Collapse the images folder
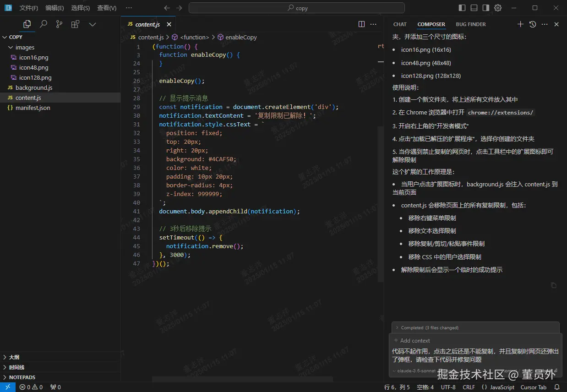Viewport: 567px width, 392px height. [x=25, y=47]
